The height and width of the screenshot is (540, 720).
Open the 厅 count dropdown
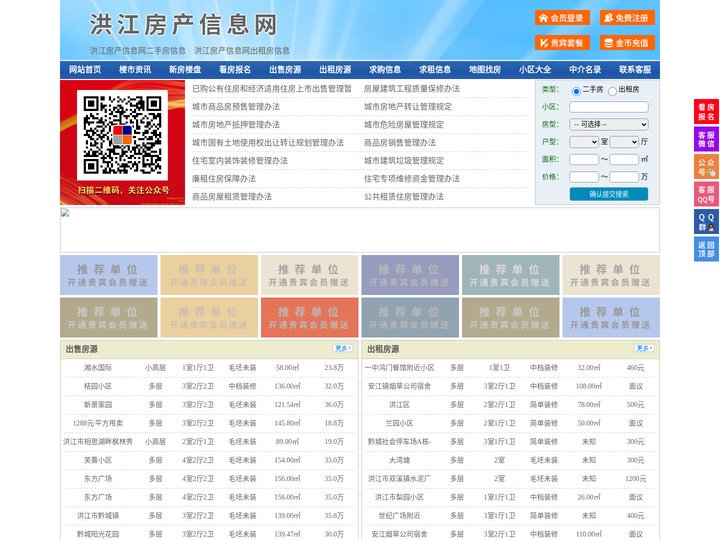[624, 142]
